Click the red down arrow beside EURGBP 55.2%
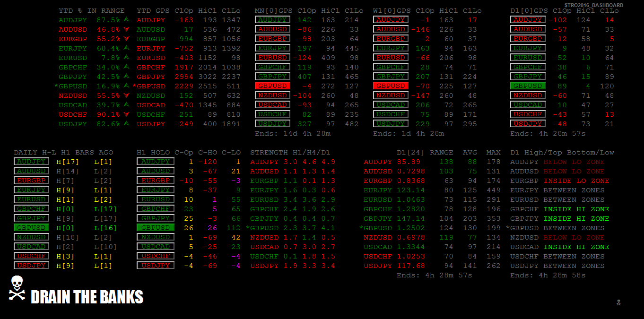This screenshot has height=319, width=644. 126,39
